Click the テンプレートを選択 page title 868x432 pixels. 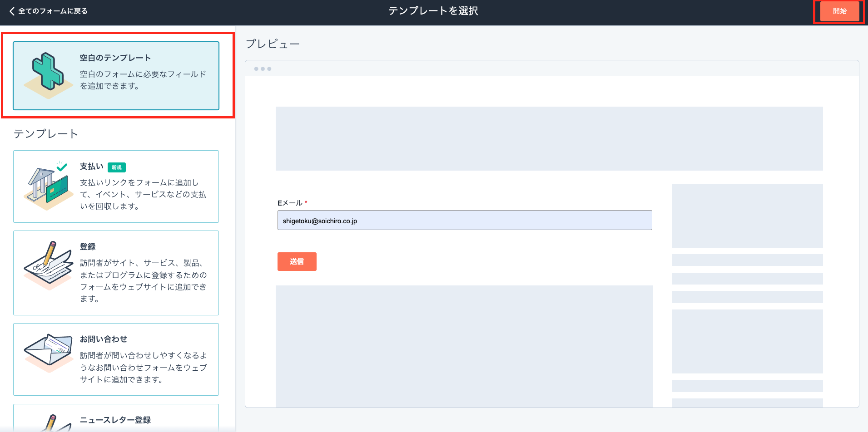[x=433, y=11]
